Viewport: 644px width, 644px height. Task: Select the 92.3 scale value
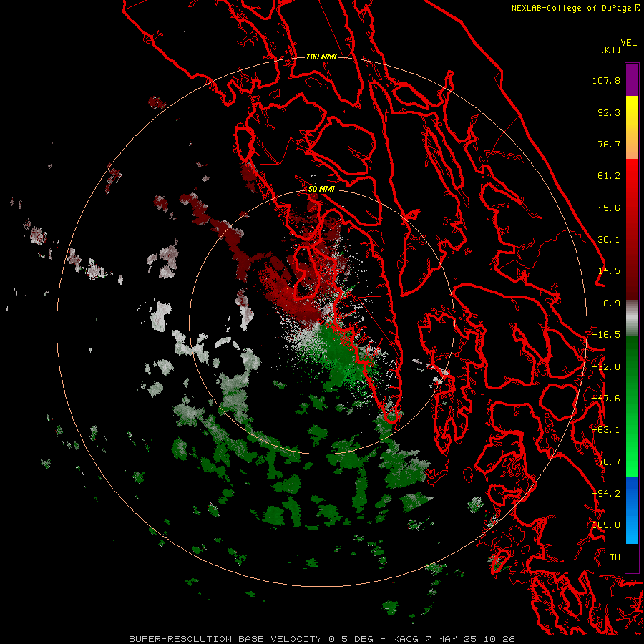(609, 112)
